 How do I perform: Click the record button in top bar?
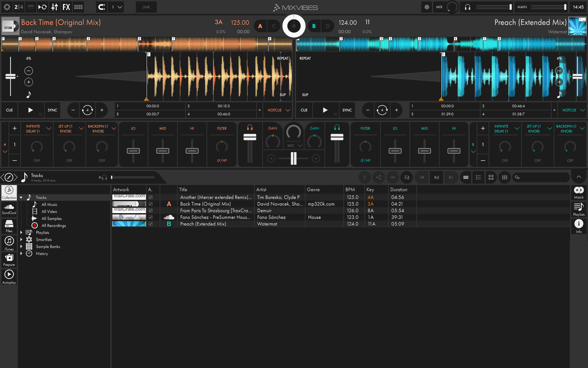[x=427, y=7]
